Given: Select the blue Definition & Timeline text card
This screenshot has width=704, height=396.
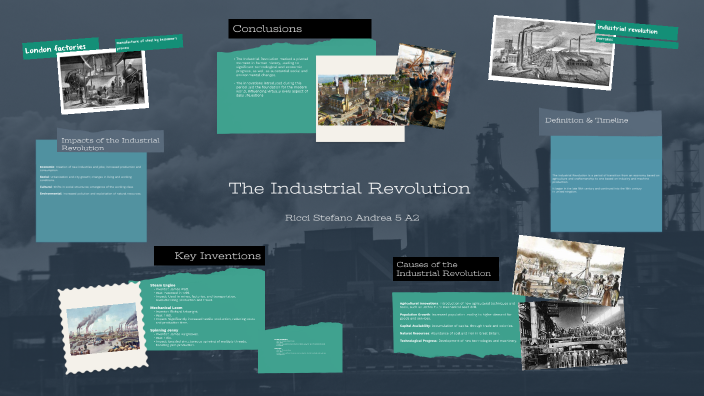Looking at the screenshot, I should [x=606, y=184].
